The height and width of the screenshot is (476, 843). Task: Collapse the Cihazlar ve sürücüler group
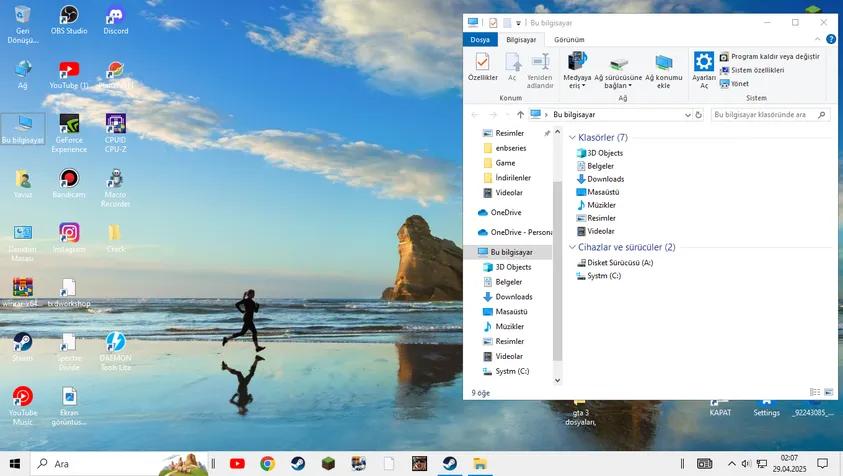[572, 247]
